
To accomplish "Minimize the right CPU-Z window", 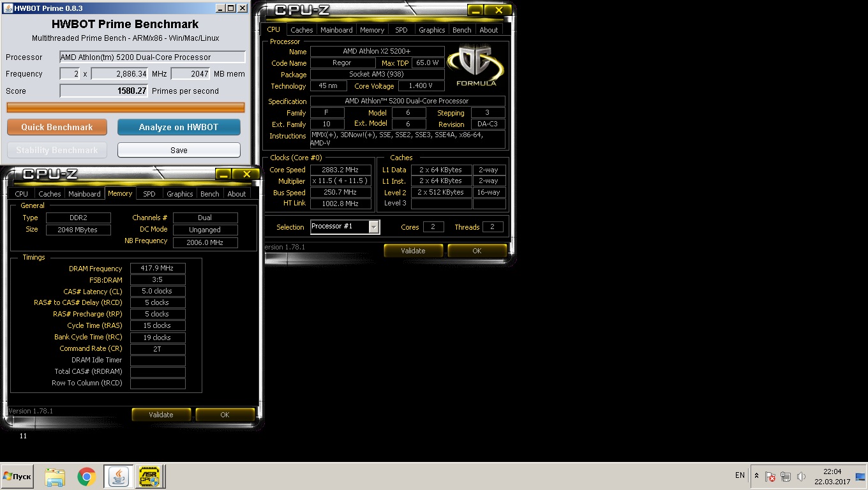I will coord(475,10).
